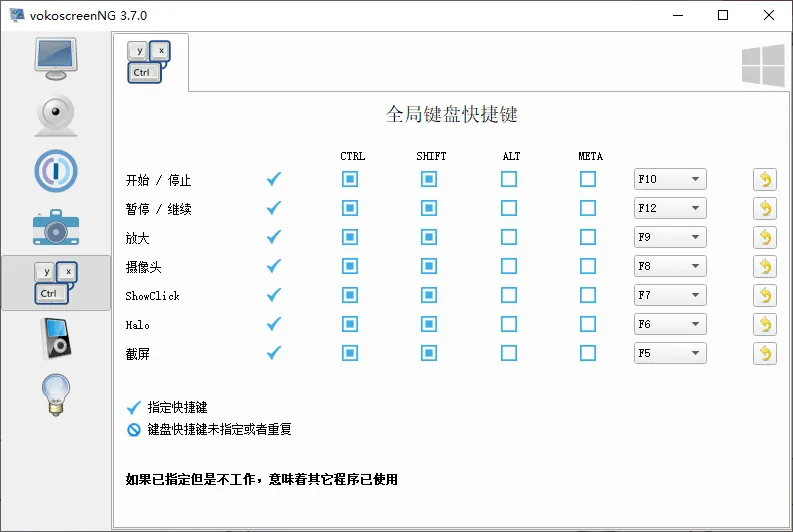Viewport: 793px width, 532px height.
Task: Reset the Halo shortcut to default
Action: [765, 324]
